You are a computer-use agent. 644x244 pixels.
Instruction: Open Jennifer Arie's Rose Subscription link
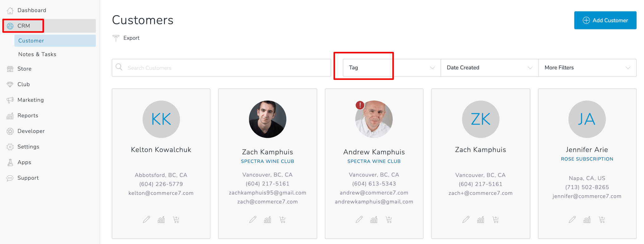(587, 159)
